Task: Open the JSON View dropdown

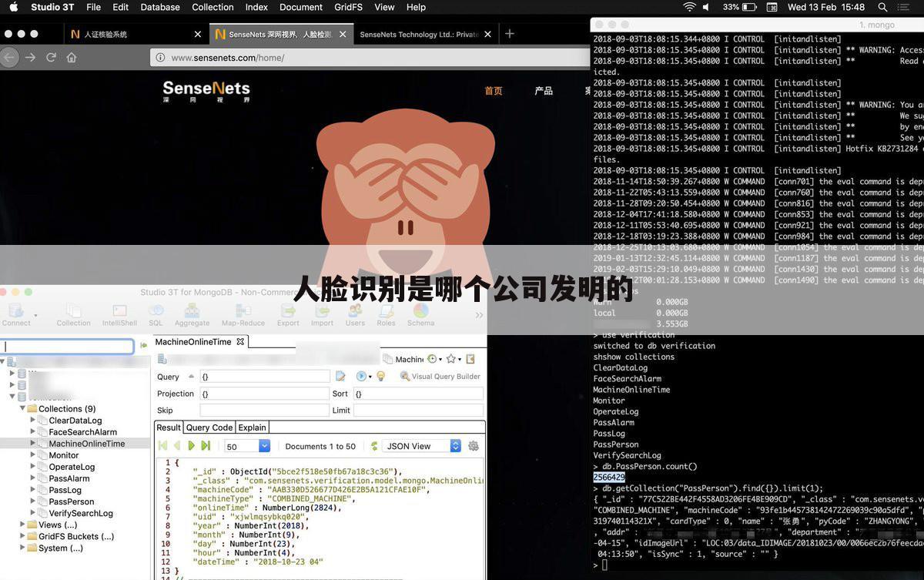Action: tap(423, 446)
